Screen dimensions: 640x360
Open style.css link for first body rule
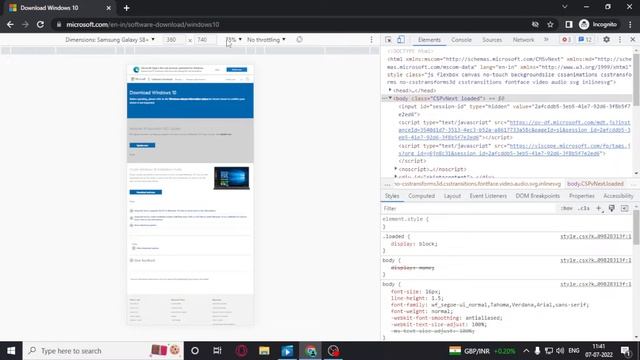click(595, 260)
